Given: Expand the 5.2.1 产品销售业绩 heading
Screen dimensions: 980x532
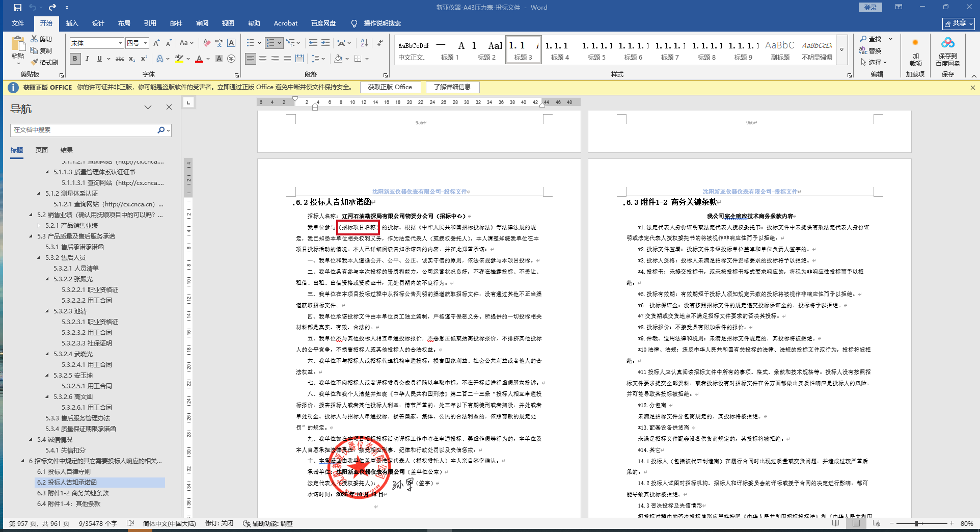Looking at the screenshot, I should coord(39,226).
